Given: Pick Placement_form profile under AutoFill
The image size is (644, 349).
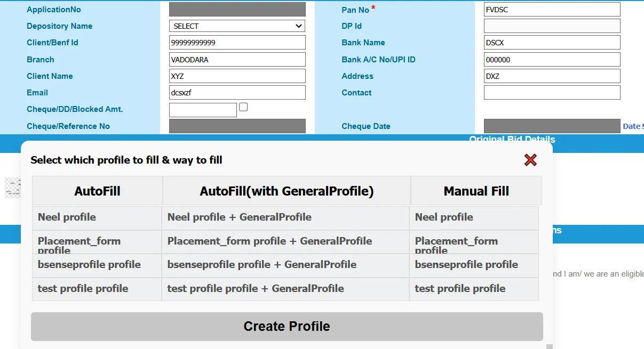Looking at the screenshot, I should point(97,241).
